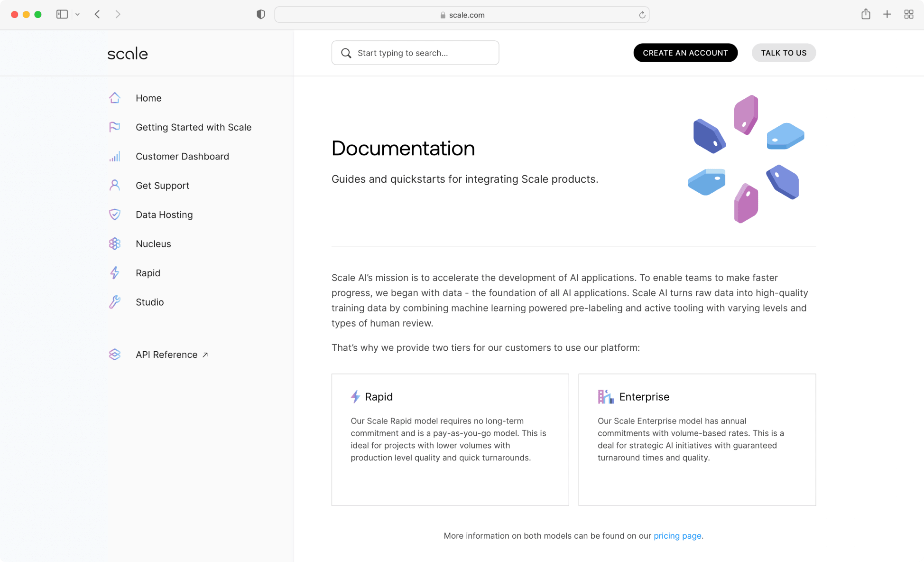This screenshot has height=562, width=924.
Task: Expand the sidebar options chevron
Action: click(78, 14)
